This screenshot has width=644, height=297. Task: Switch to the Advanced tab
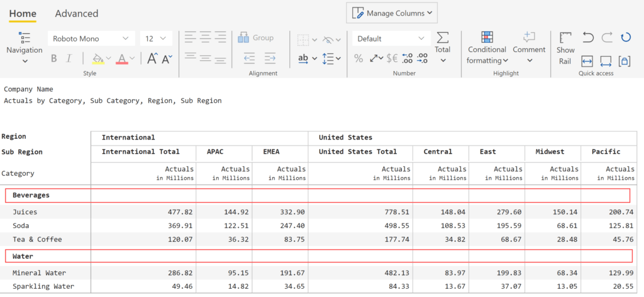click(x=77, y=14)
